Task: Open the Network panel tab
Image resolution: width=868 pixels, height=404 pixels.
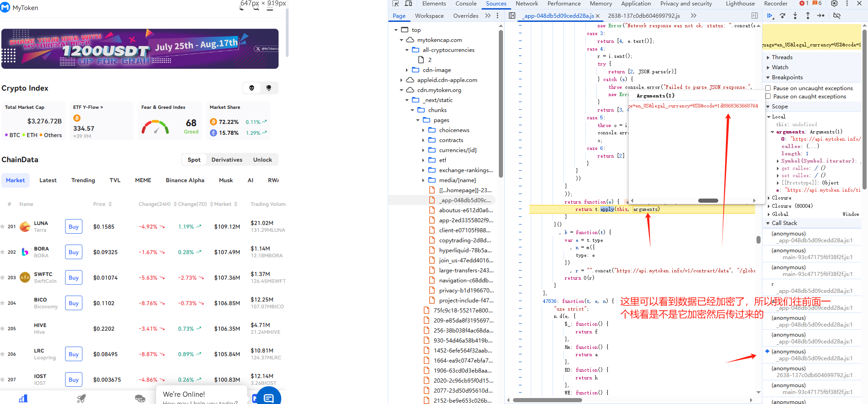Action: pyautogui.click(x=527, y=3)
